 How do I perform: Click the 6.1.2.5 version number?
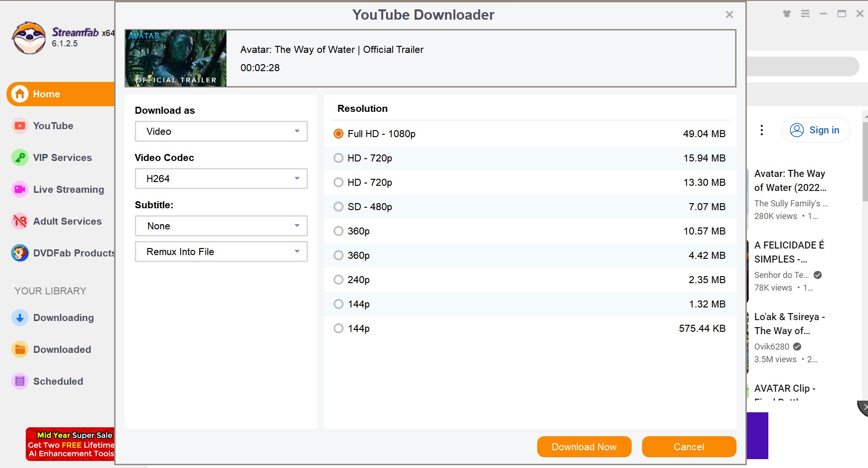click(x=65, y=44)
